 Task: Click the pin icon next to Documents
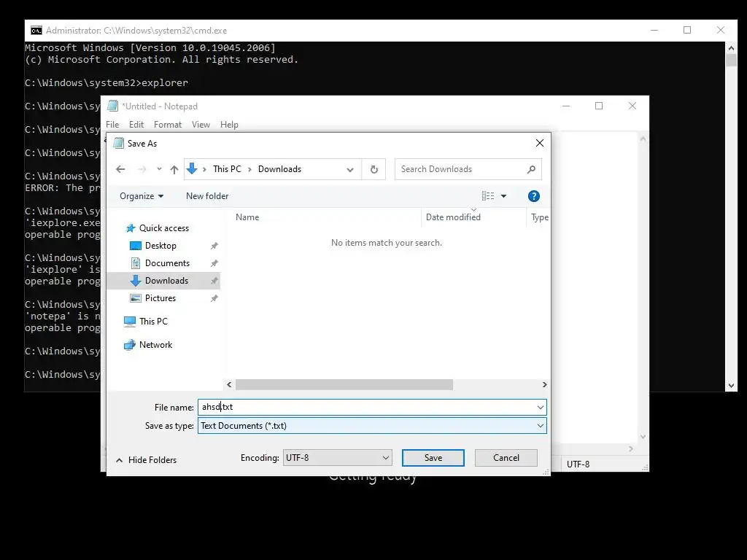[214, 263]
